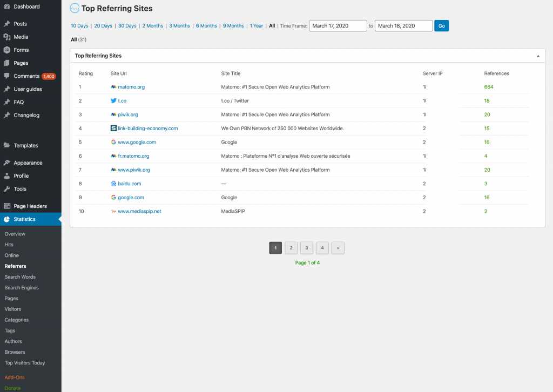Filter by 3 Months
553x392 pixels.
coord(179,26)
